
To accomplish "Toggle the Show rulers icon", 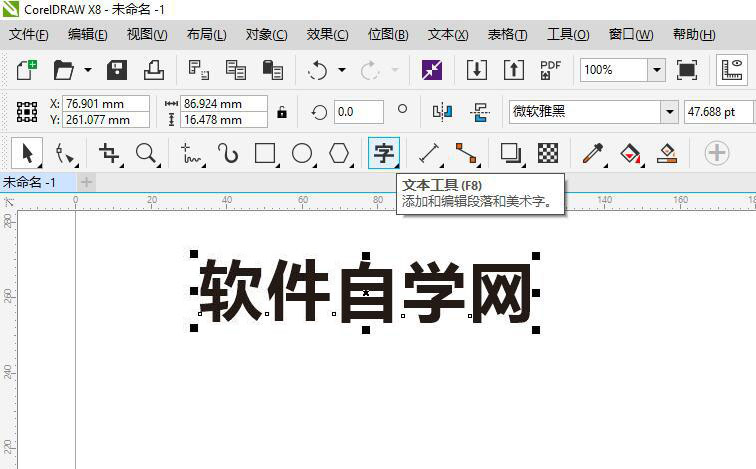I will (731, 70).
